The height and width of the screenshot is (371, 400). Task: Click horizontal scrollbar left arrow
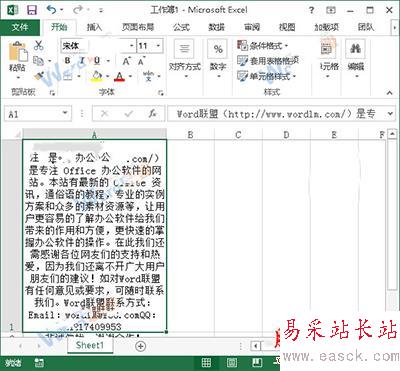pos(256,346)
